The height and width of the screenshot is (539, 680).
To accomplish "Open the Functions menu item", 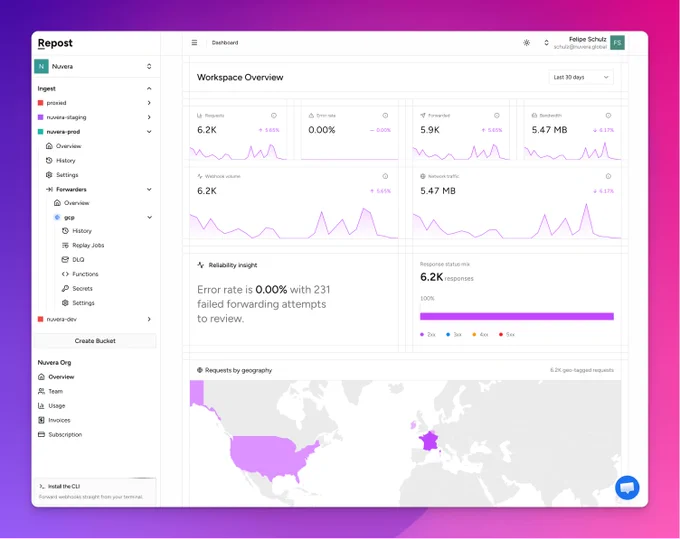I will tap(85, 274).
